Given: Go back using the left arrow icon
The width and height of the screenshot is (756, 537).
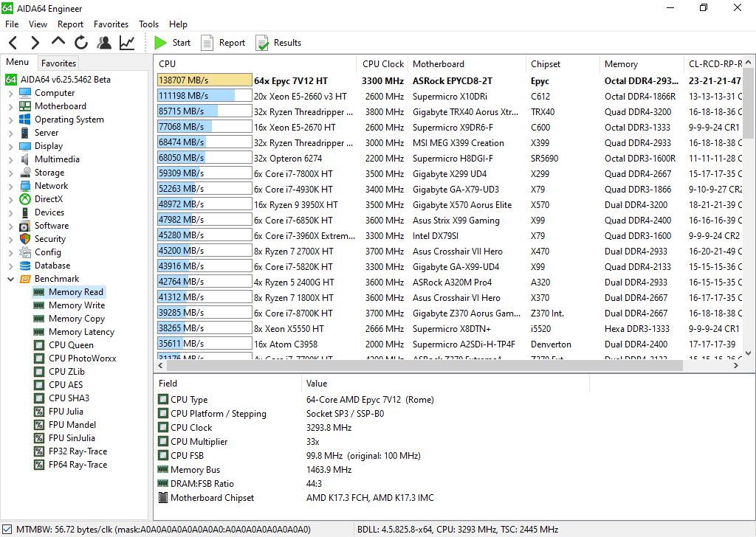Looking at the screenshot, I should [x=13, y=43].
